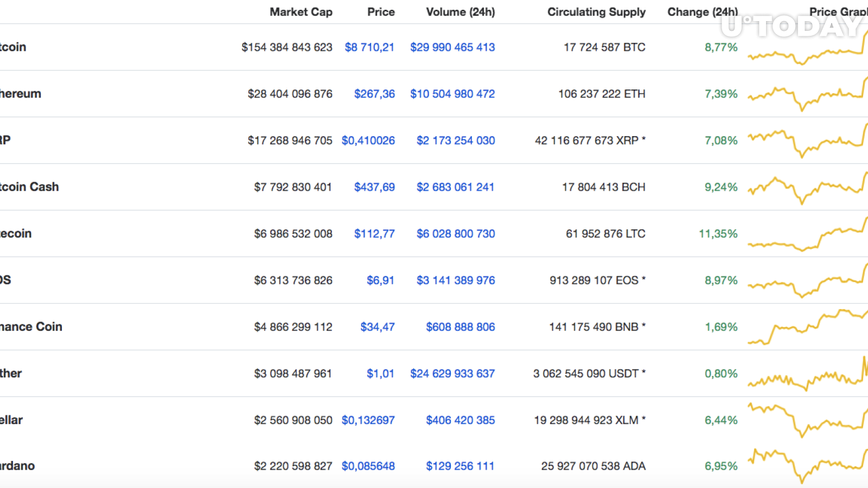Screen dimensions: 868x488
Task: Click the EOS price graph sparkline
Action: click(808, 280)
